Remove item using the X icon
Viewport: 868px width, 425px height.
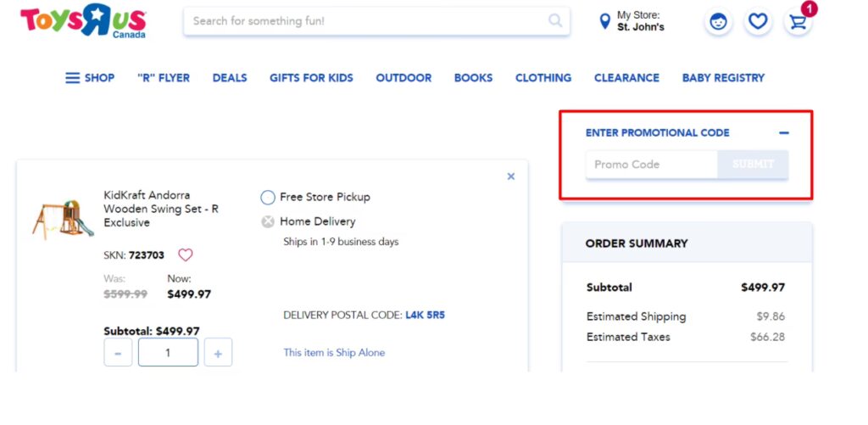(x=510, y=176)
